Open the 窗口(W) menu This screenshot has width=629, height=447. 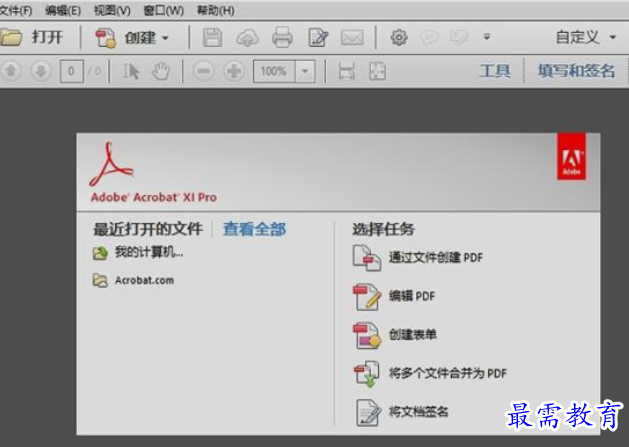(163, 10)
